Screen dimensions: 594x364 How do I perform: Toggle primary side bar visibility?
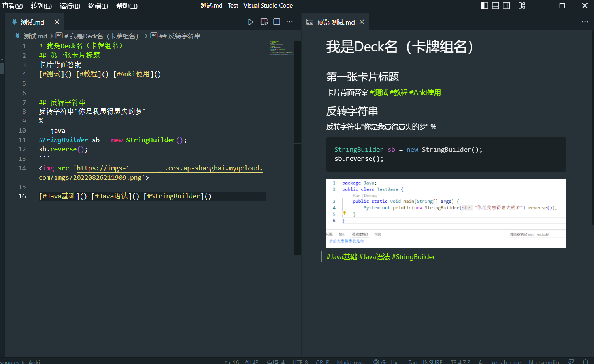pos(485,6)
